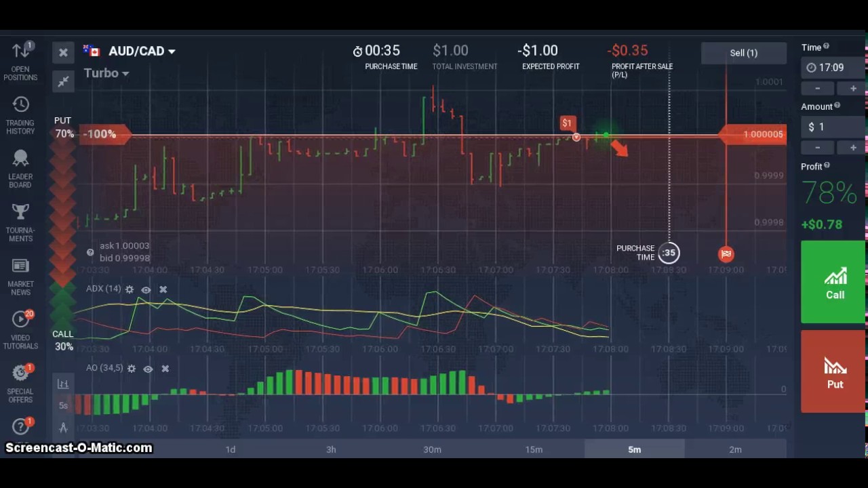Viewport: 868px width, 488px height.
Task: Click the Profit help question icon
Action: (827, 165)
